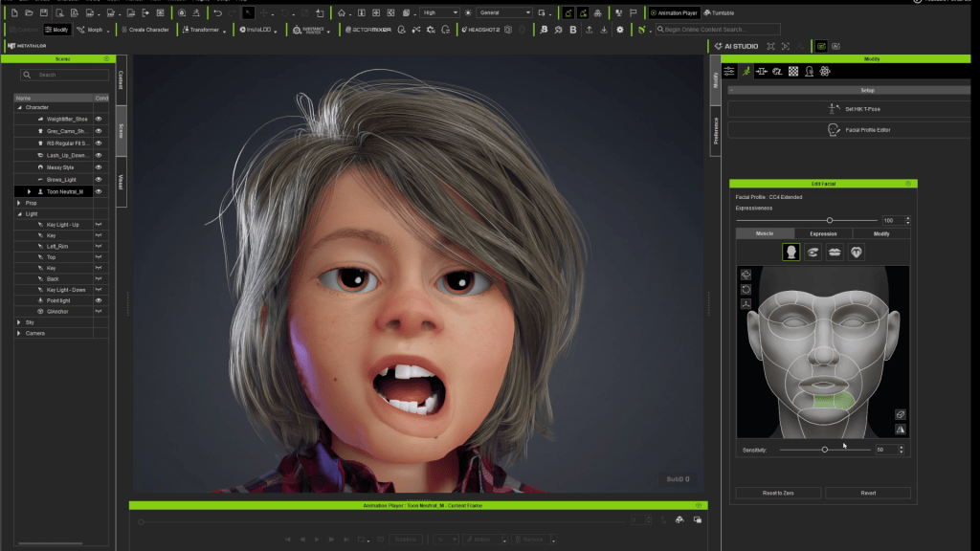Open the checkerboard Texture tab
The image size is (980, 551).
point(793,71)
